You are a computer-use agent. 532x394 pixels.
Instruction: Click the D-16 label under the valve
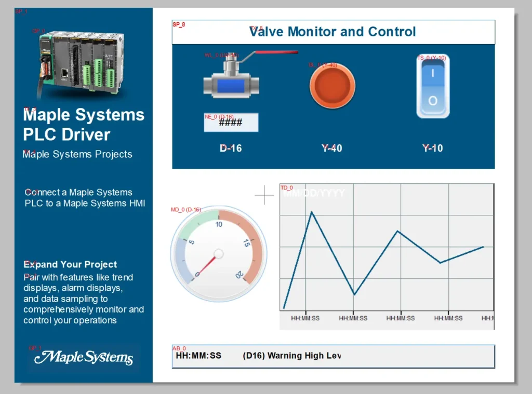point(230,148)
